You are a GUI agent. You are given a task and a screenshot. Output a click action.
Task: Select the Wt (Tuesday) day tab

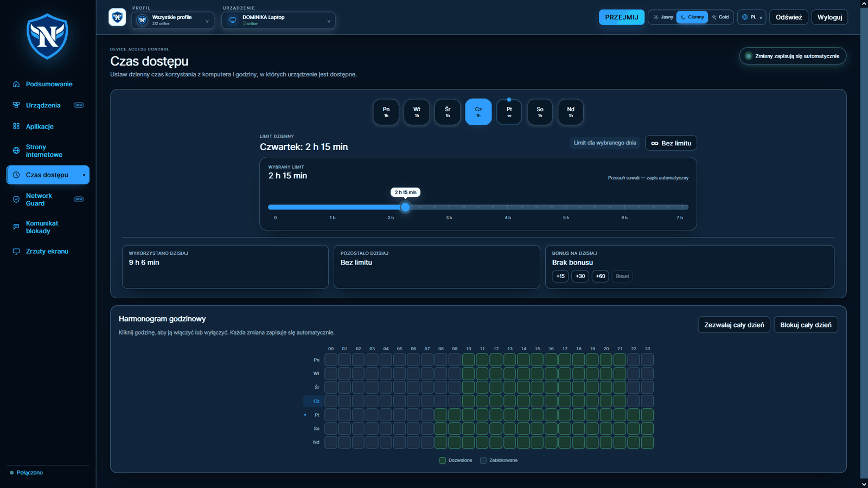(417, 112)
